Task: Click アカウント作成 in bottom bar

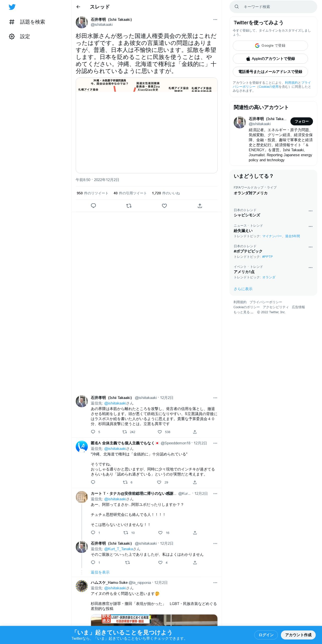Action: (x=298, y=635)
